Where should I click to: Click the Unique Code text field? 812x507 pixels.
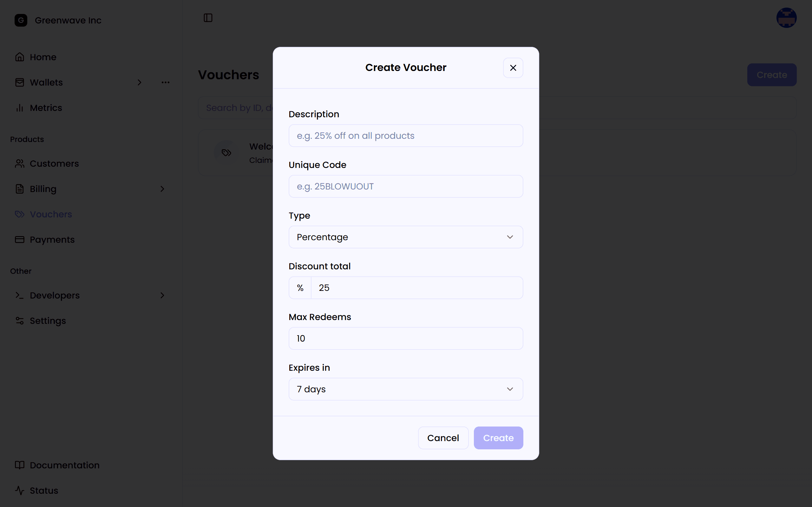[x=406, y=186]
